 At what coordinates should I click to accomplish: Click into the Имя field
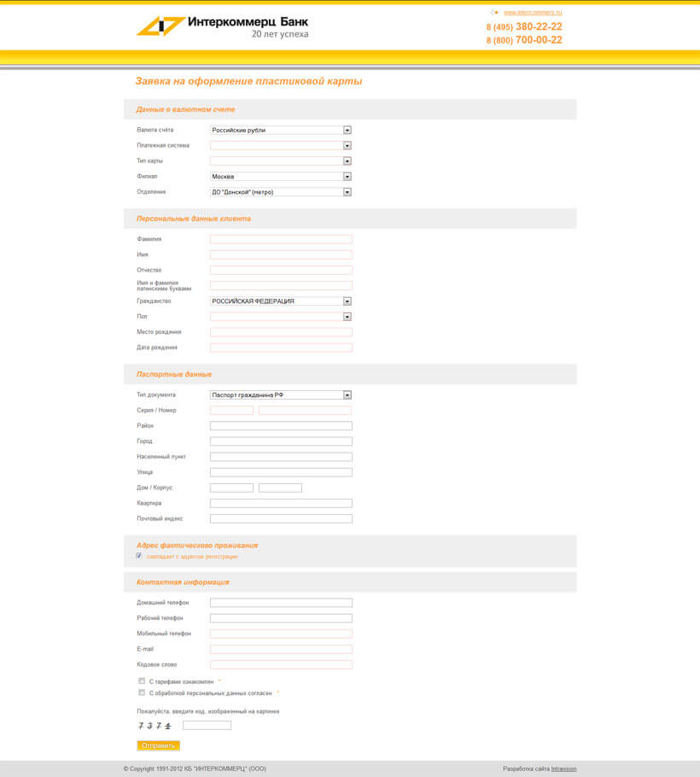[x=281, y=254]
